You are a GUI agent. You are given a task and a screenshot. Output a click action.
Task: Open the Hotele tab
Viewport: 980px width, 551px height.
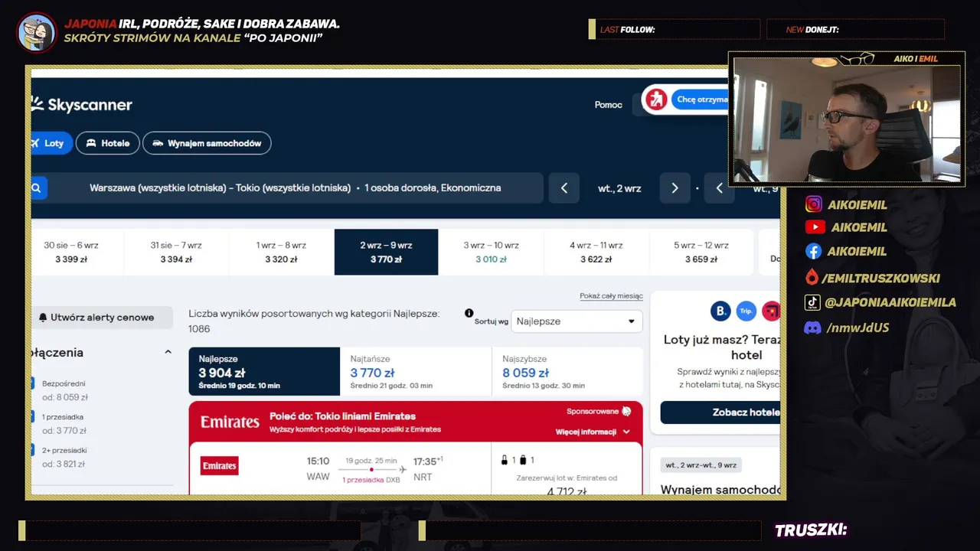[x=108, y=143]
